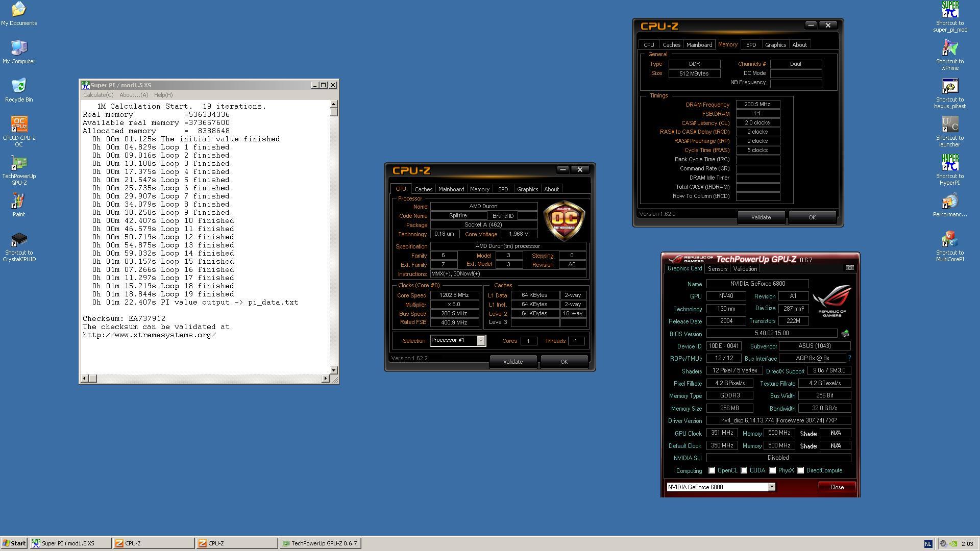
Task: Click the DRAM Frequency 200.5 MHz field
Action: [x=757, y=104]
